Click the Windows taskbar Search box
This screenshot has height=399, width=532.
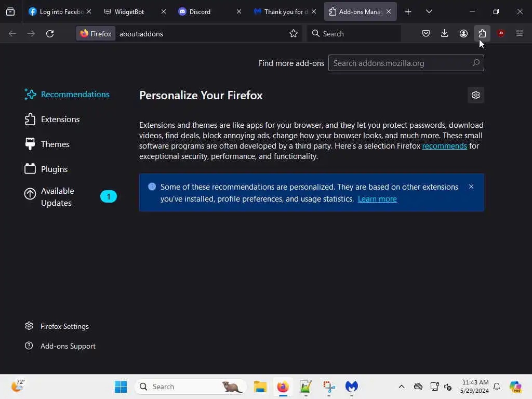(191, 387)
